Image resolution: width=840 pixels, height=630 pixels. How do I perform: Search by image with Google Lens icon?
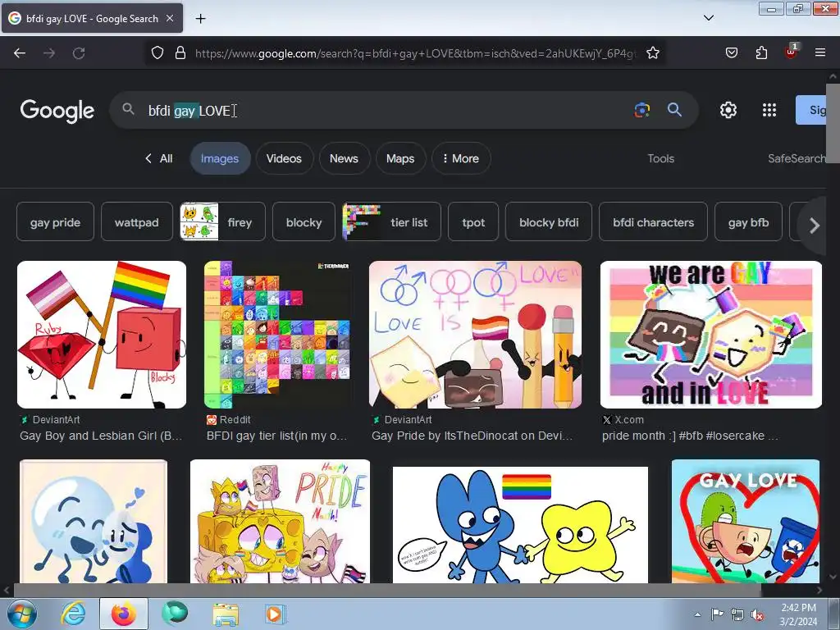[641, 110]
